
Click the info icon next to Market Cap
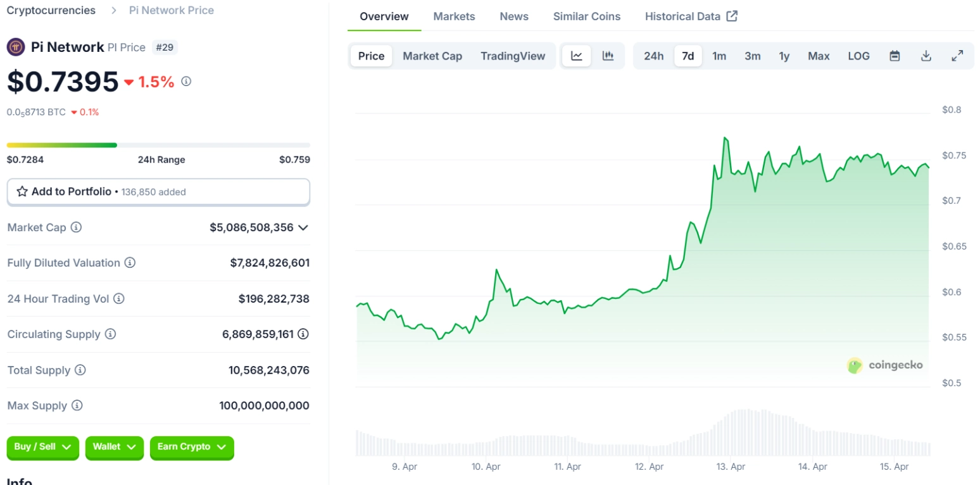pyautogui.click(x=76, y=227)
